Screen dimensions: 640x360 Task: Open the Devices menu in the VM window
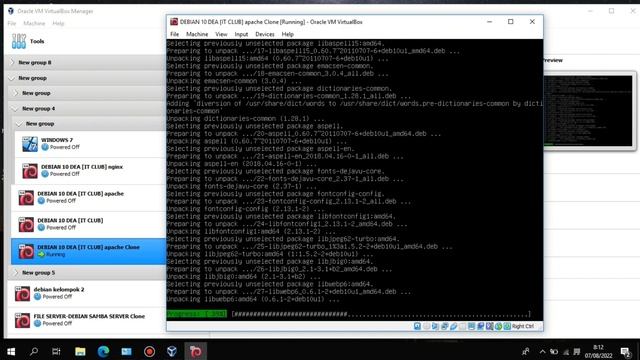pos(265,34)
